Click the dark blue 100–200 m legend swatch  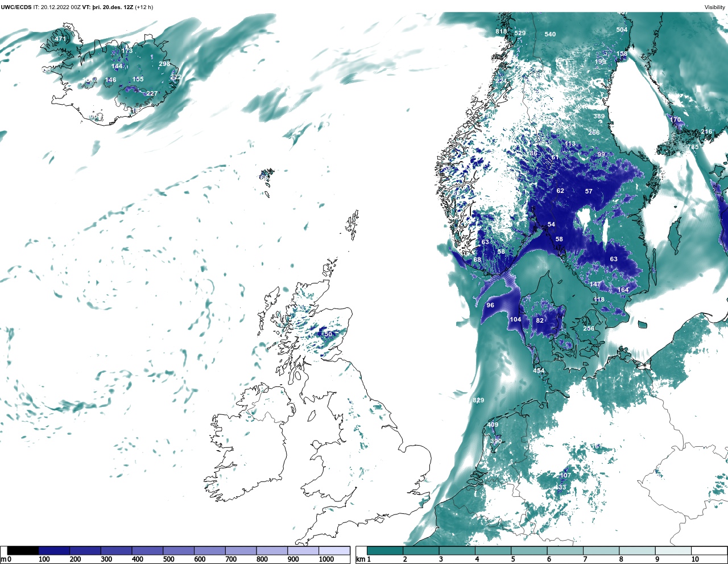(54, 550)
